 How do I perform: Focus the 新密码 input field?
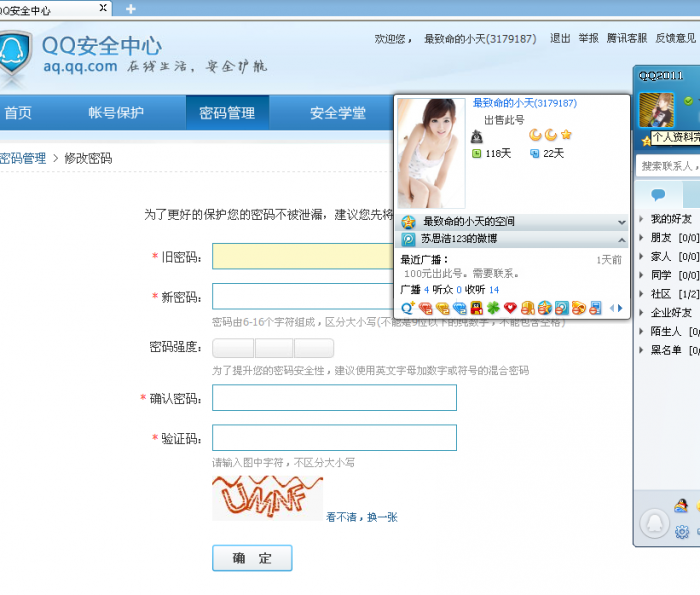tap(303, 296)
